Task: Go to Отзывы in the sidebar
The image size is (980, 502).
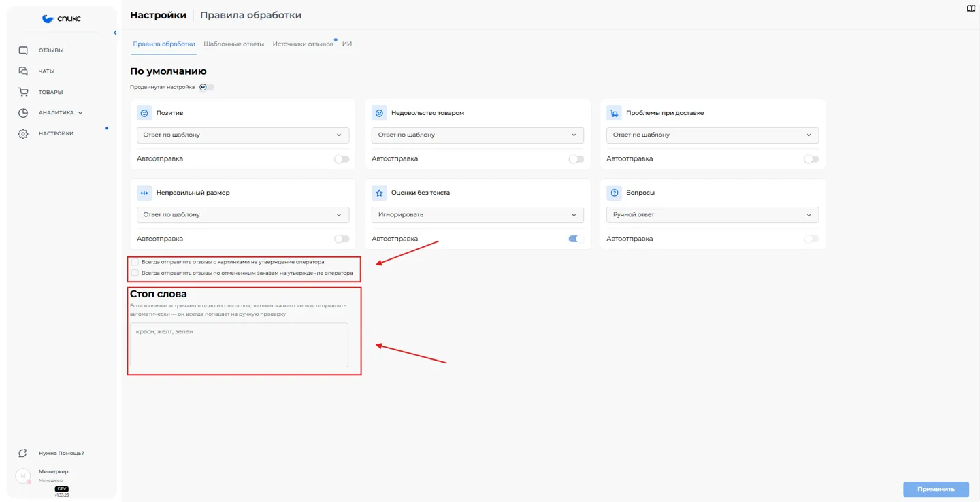Action: pyautogui.click(x=51, y=50)
